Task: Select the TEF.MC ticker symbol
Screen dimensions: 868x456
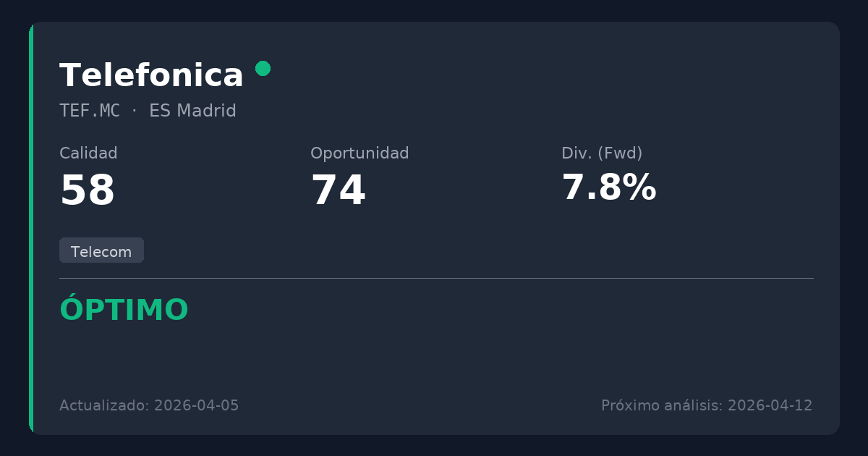Action: pyautogui.click(x=90, y=111)
